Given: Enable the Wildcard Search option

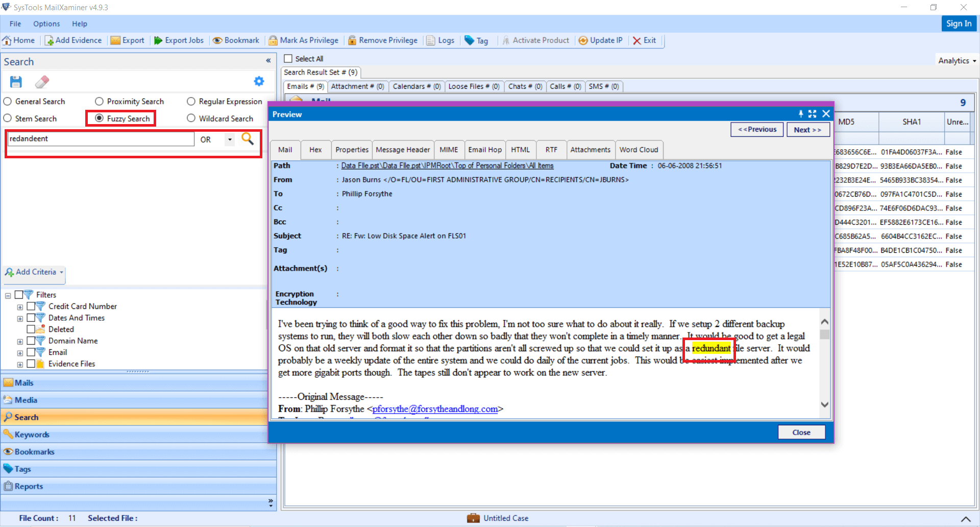Looking at the screenshot, I should 191,118.
